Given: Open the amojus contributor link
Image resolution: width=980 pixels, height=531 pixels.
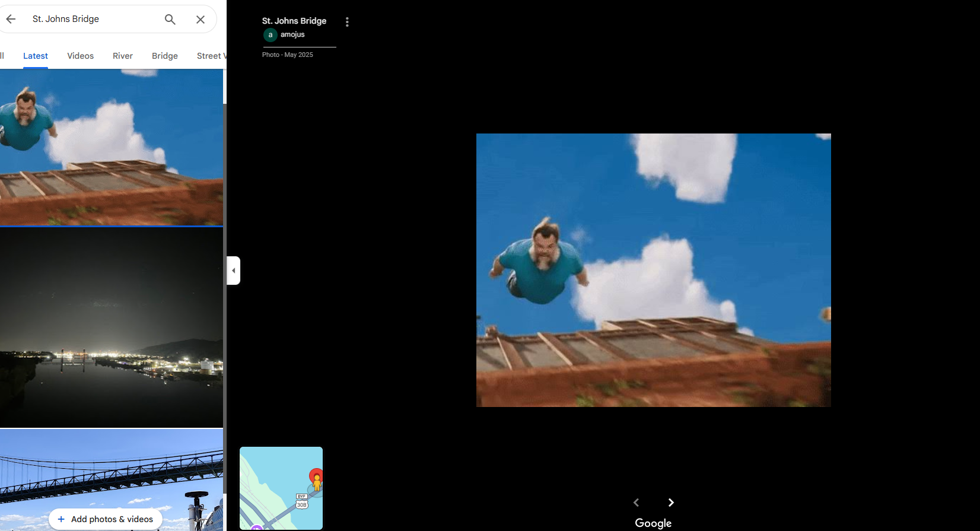Looking at the screenshot, I should click(x=292, y=34).
